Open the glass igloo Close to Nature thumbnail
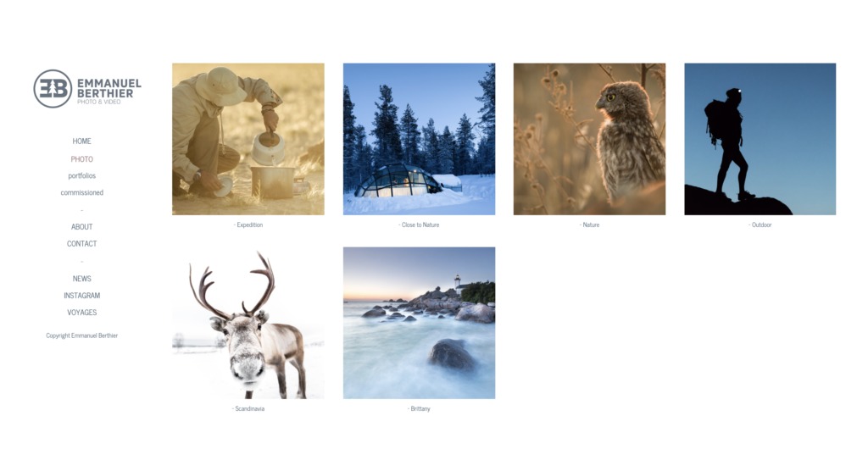This screenshot has height=449, width=868. click(419, 139)
